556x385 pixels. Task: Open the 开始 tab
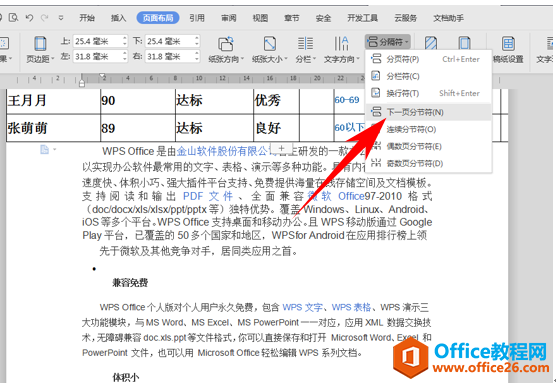pyautogui.click(x=87, y=18)
